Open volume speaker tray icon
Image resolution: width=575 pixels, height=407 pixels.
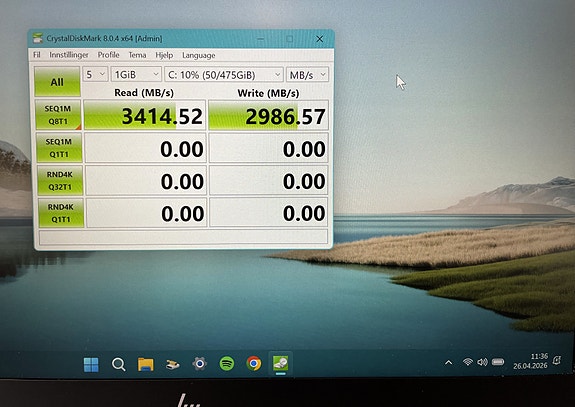(482, 362)
